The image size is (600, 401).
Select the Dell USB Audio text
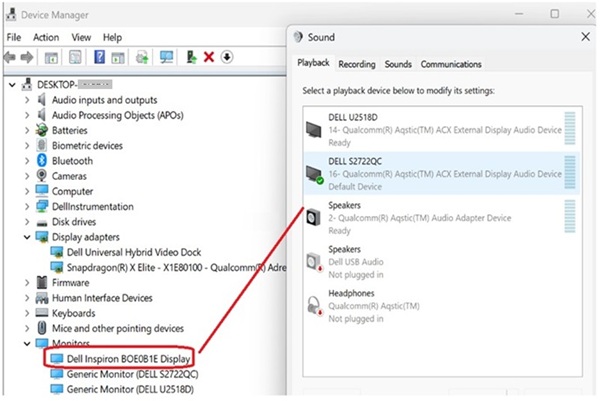[356, 262]
